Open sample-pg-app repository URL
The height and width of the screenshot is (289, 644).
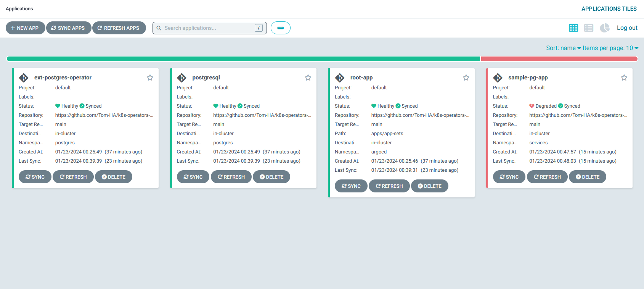(578, 115)
